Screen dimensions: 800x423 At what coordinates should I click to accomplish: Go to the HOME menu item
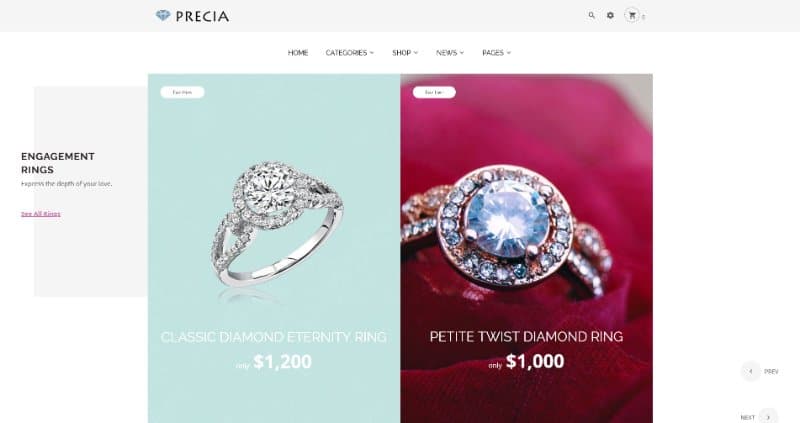(x=298, y=53)
